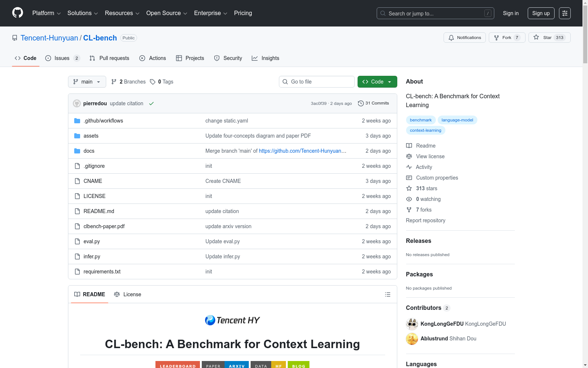588x368 pixels.
Task: Click the benchmark topic tag
Action: (x=421, y=120)
